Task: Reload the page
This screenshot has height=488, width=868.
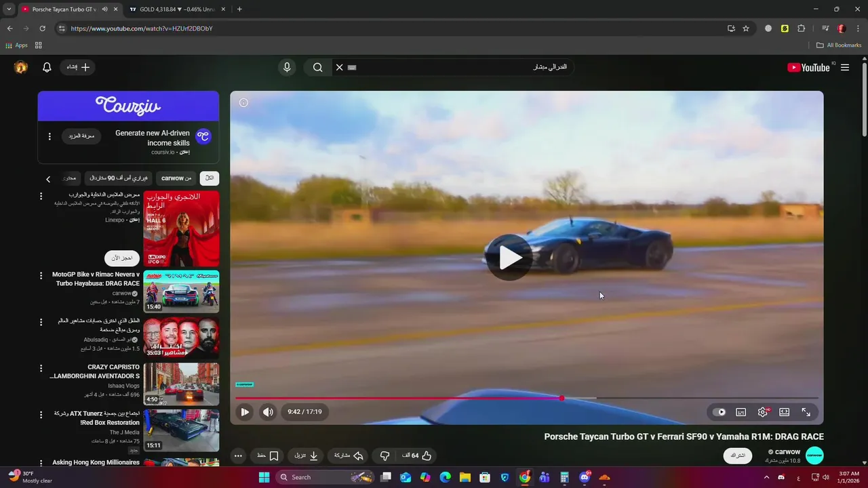Action: pos(42,28)
